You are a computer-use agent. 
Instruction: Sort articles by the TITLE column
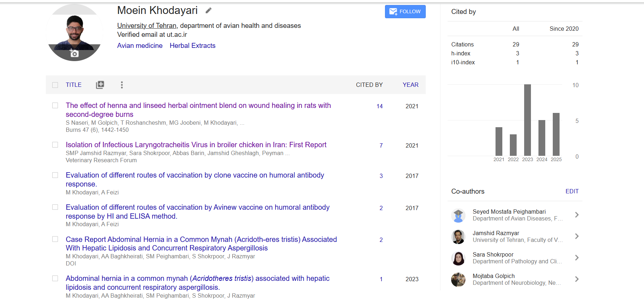[73, 85]
